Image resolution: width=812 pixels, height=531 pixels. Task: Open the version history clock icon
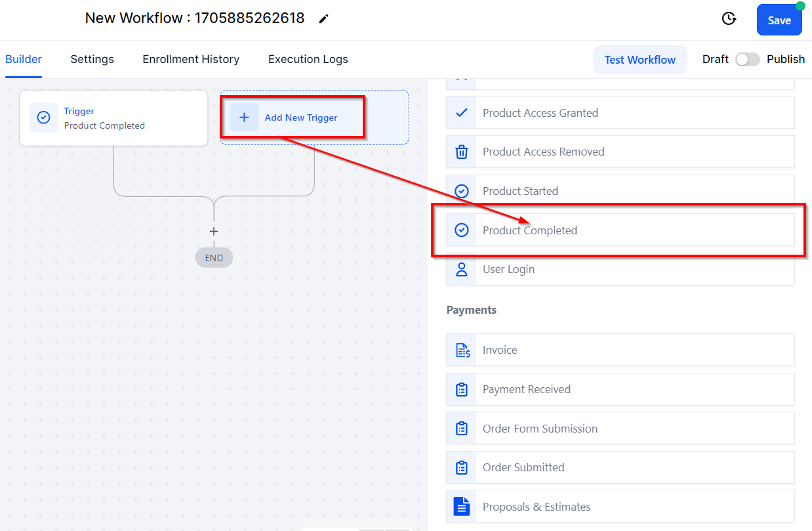pos(729,19)
